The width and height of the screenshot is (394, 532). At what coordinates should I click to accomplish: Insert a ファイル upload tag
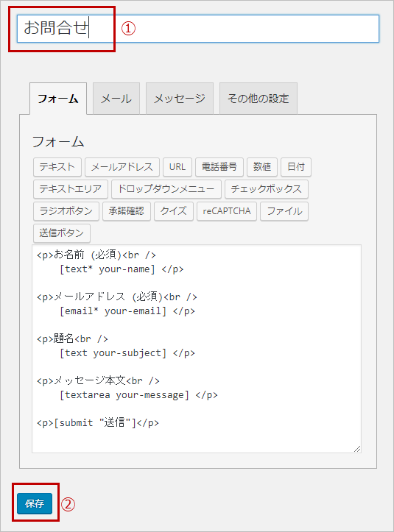[284, 211]
